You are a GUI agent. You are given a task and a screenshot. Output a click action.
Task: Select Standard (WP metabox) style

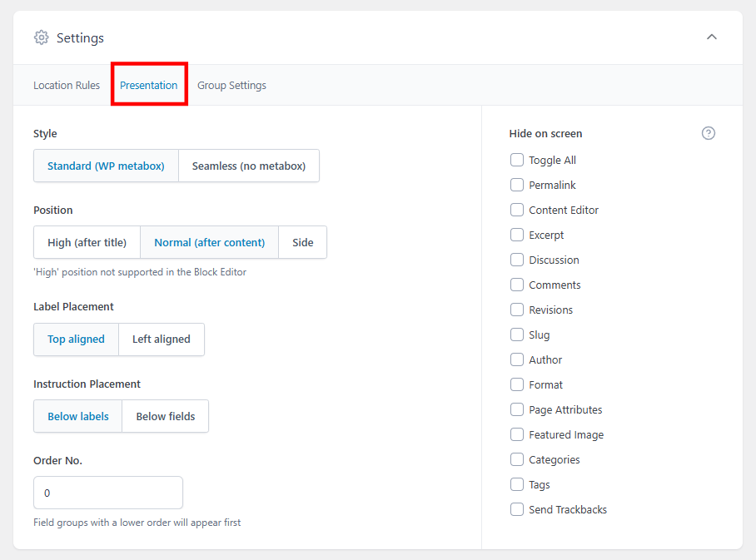(106, 166)
